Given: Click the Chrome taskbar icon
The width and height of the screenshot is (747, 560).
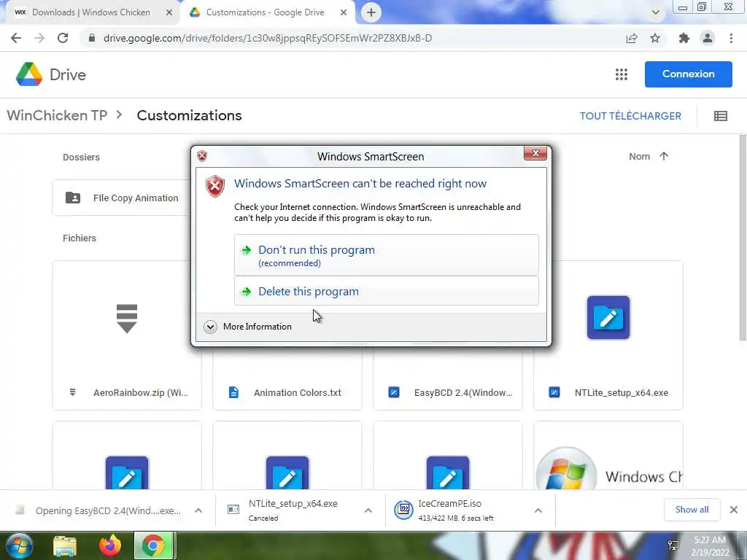Looking at the screenshot, I should (152, 545).
